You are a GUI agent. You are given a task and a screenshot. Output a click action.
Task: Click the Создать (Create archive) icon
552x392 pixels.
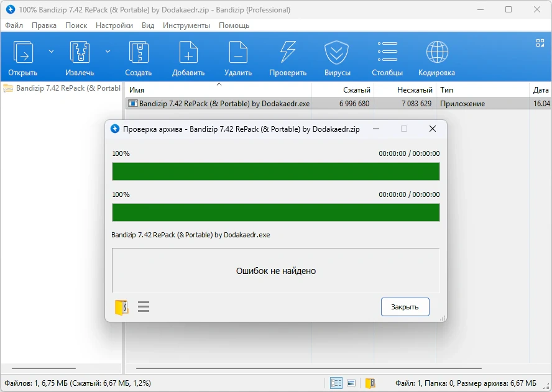139,52
